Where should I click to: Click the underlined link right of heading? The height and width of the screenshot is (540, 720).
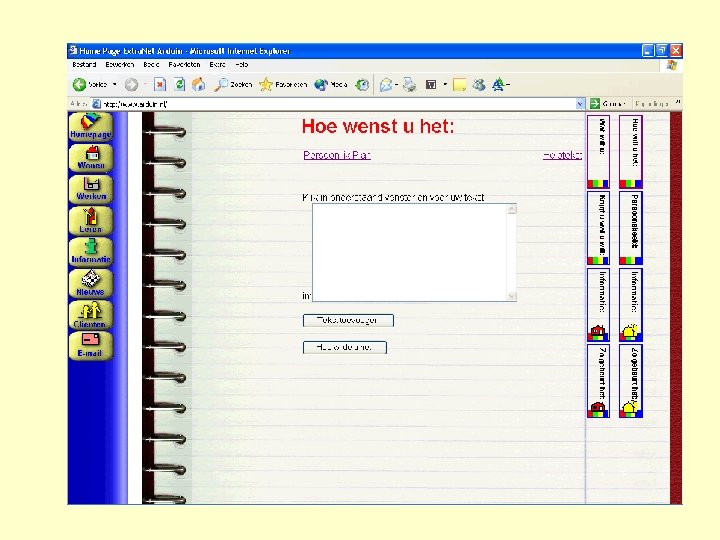click(x=562, y=155)
